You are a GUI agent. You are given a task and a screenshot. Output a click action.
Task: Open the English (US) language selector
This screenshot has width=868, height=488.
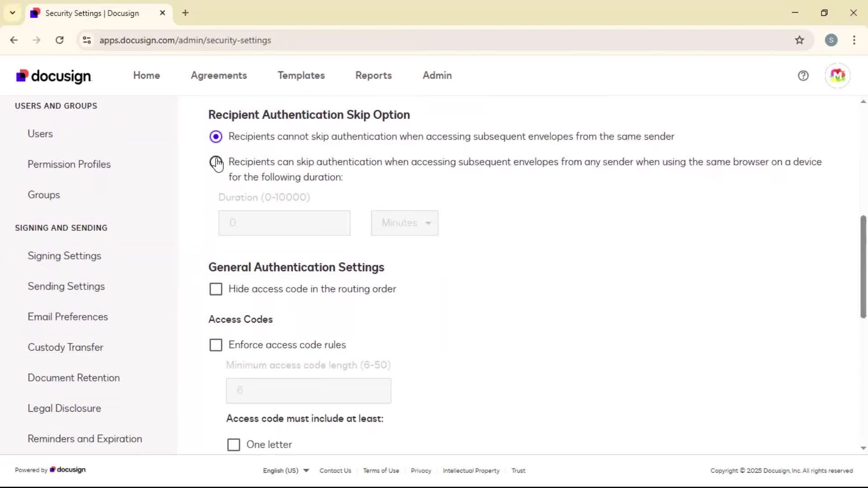[286, 470]
